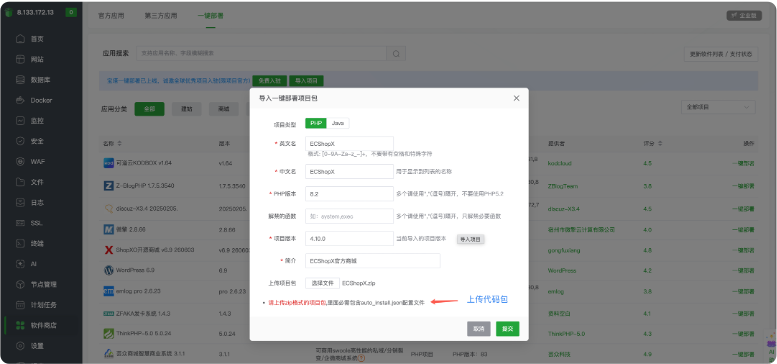Click the ShopXO app logo

109,250
